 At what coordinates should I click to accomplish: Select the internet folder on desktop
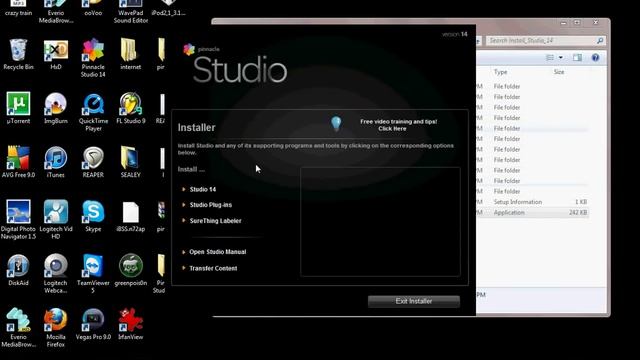130,54
